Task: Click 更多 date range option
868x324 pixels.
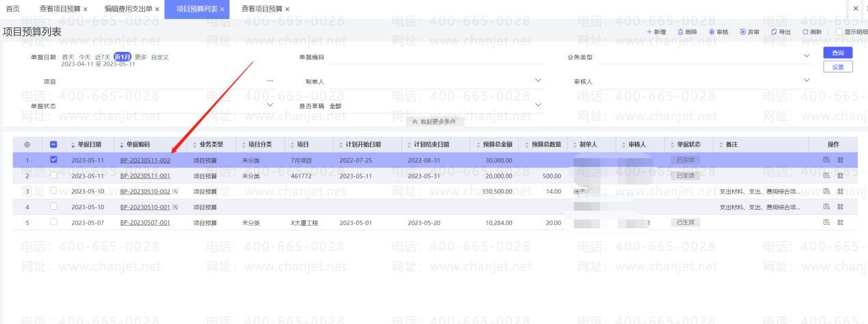Action: tap(140, 57)
